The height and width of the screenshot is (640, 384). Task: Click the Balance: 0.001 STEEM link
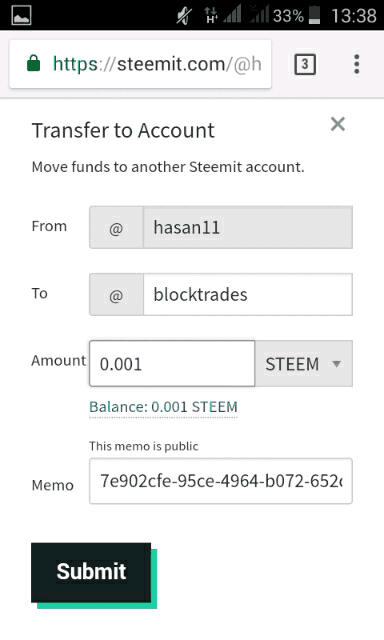163,407
